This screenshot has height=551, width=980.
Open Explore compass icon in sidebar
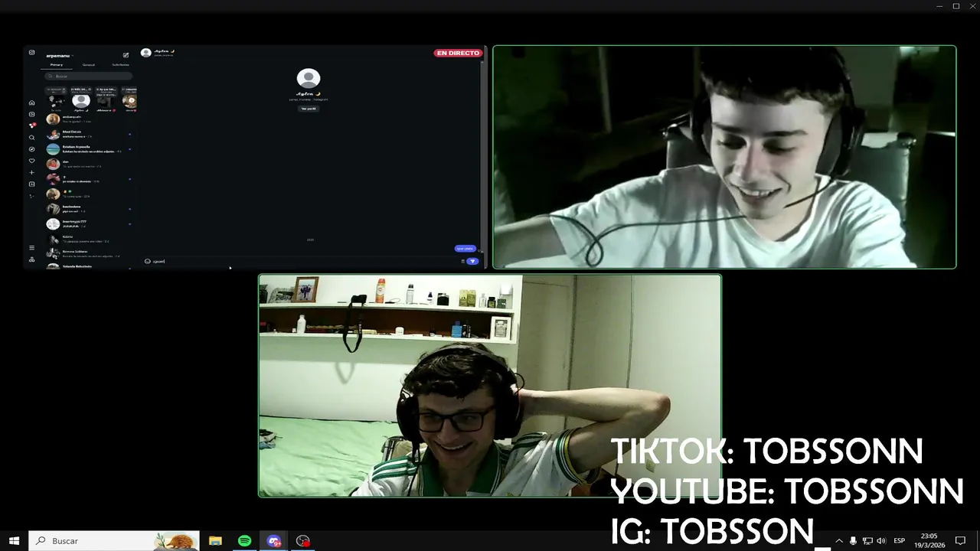[x=32, y=149]
